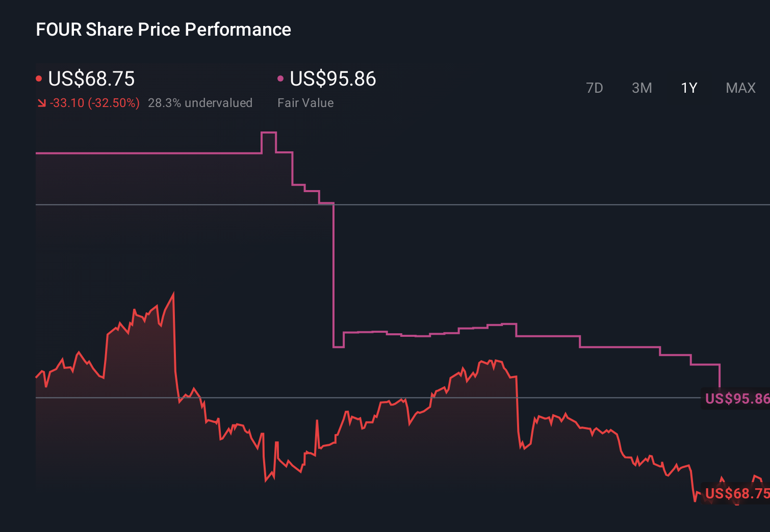
Task: Click the purple dot beside US$95.86
Action: (280, 78)
